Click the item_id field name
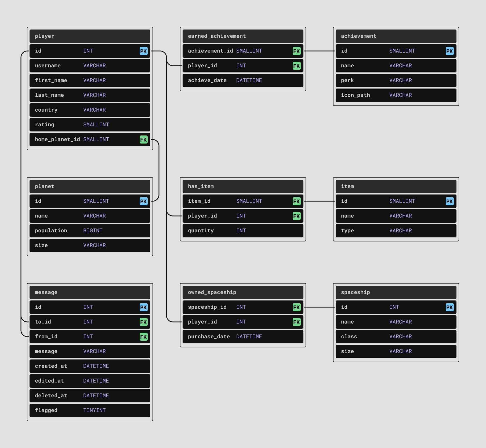Screen dimensions: 486x448 [199, 201]
